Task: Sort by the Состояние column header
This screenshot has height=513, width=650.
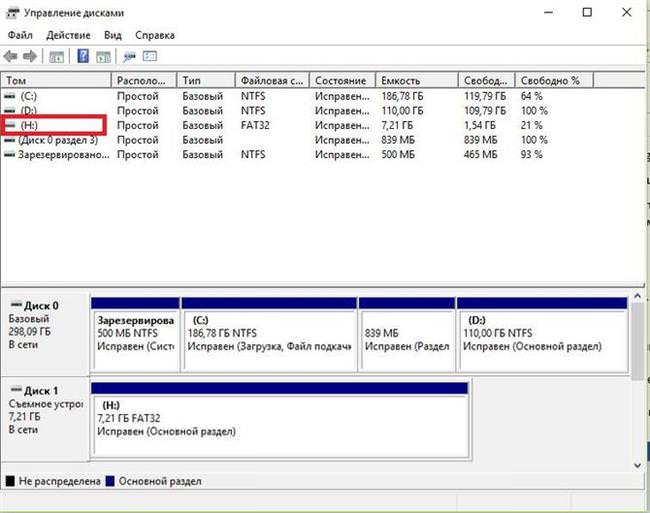Action: tap(342, 80)
